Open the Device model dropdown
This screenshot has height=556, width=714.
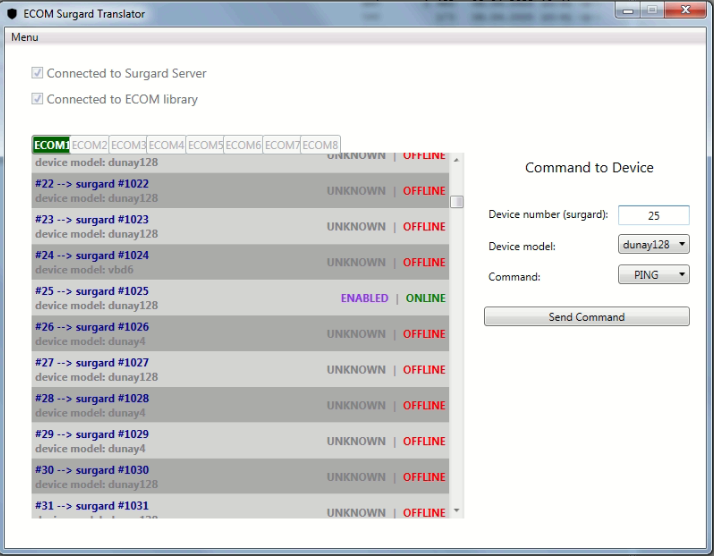coord(653,245)
